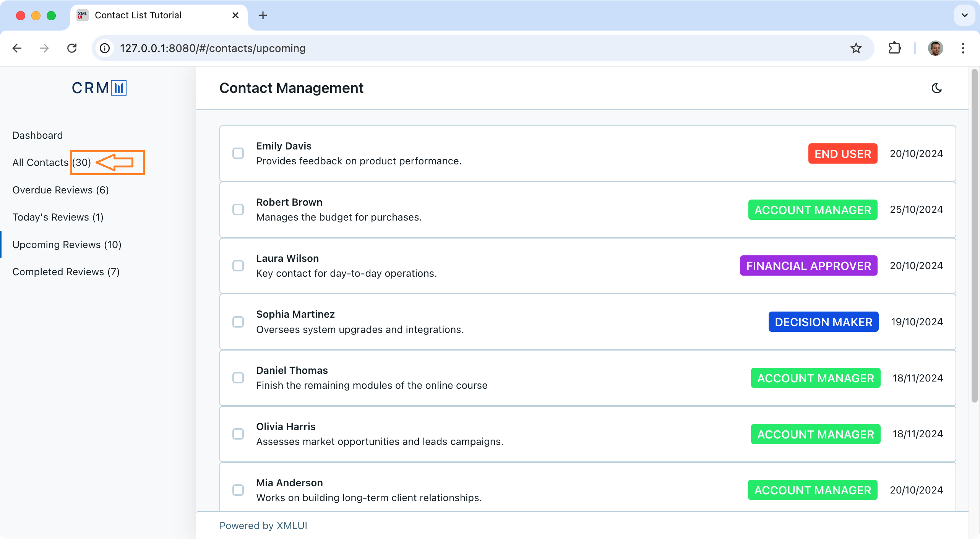Select the Mia Anderson checkbox
The image size is (980, 539).
click(x=238, y=490)
